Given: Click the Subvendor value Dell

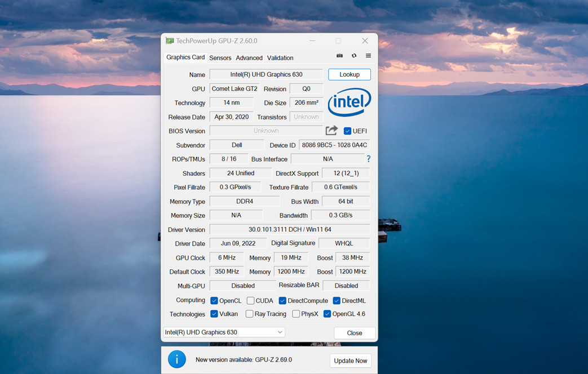Looking at the screenshot, I should point(237,145).
